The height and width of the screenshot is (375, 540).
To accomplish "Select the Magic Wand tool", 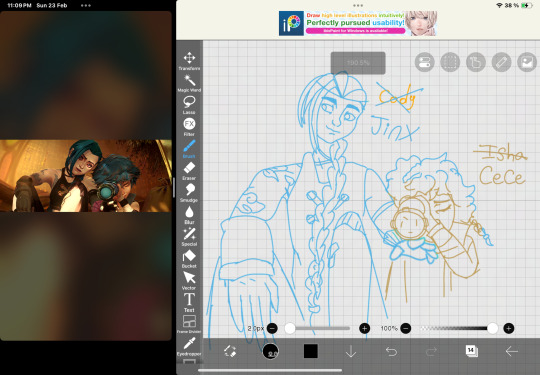I will coord(189,83).
